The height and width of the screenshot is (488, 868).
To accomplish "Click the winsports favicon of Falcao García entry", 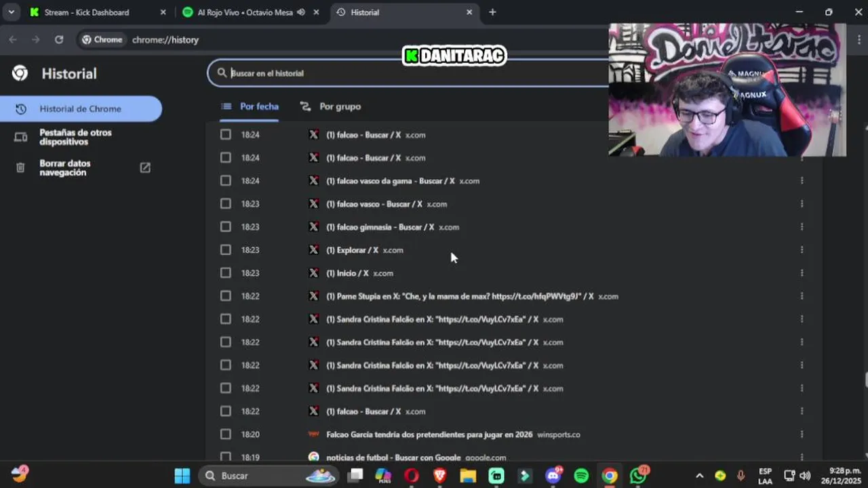I will click(313, 434).
